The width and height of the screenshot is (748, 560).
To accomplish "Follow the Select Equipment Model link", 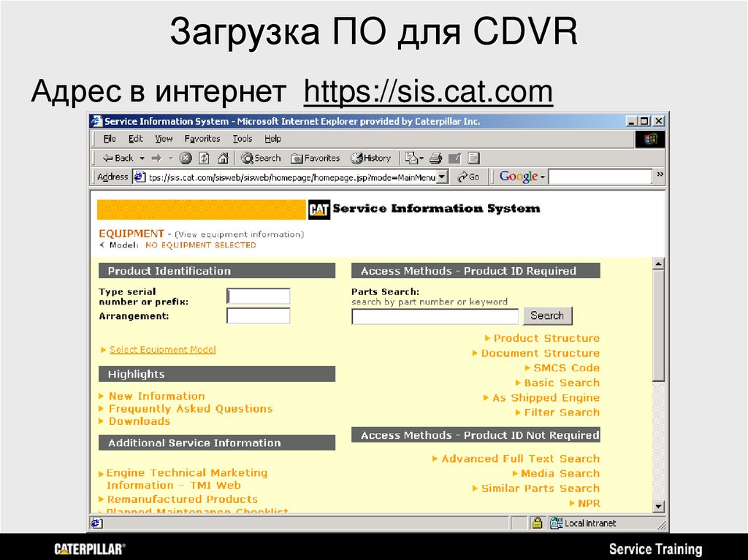I will tap(161, 350).
